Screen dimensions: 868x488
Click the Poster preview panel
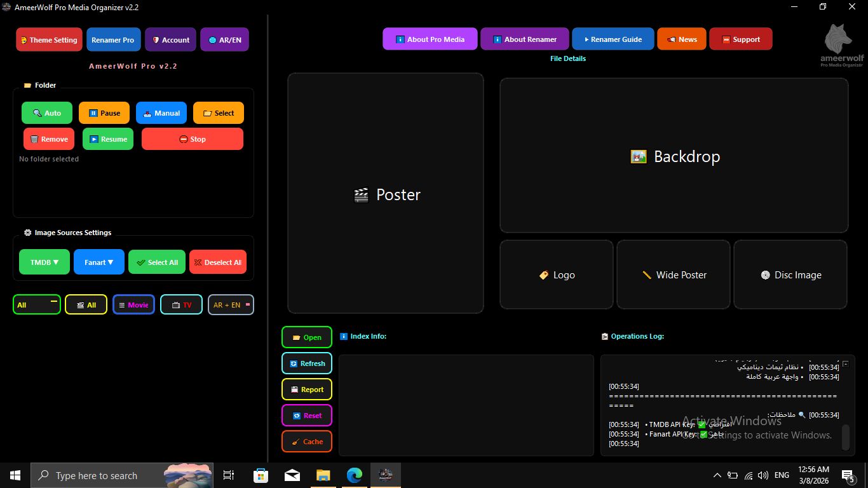[386, 193]
